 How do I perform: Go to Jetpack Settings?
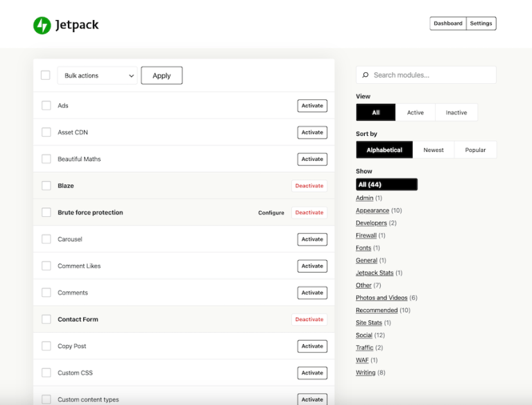481,24
